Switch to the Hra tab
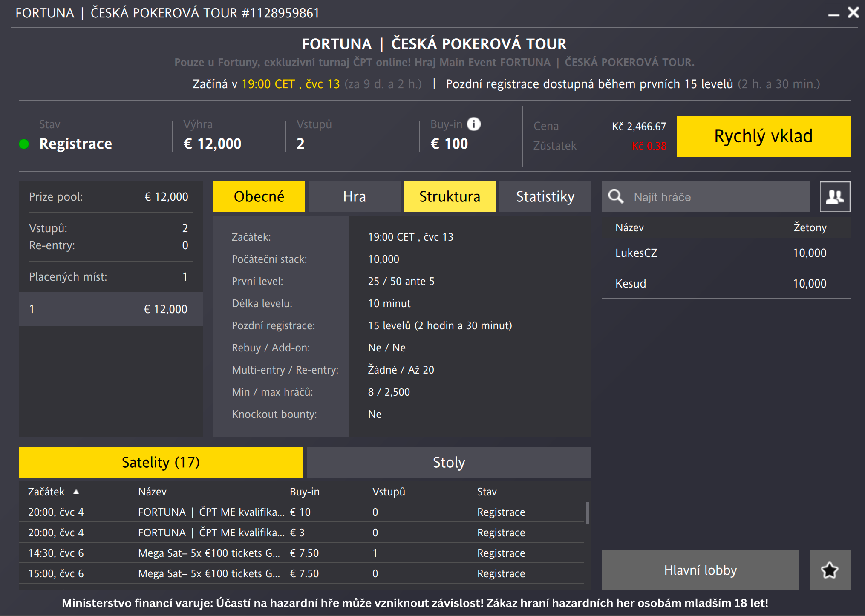 (x=354, y=197)
